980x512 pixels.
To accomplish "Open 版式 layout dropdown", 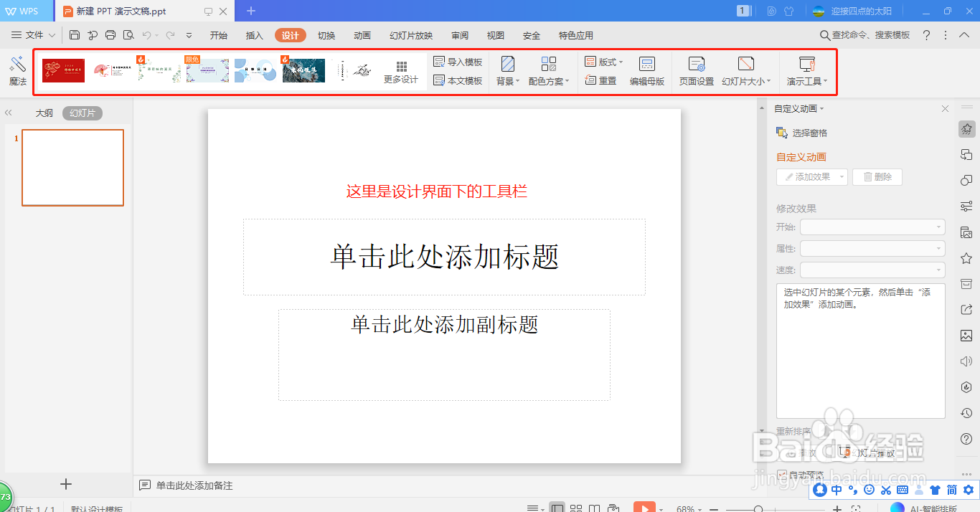I will click(x=604, y=62).
